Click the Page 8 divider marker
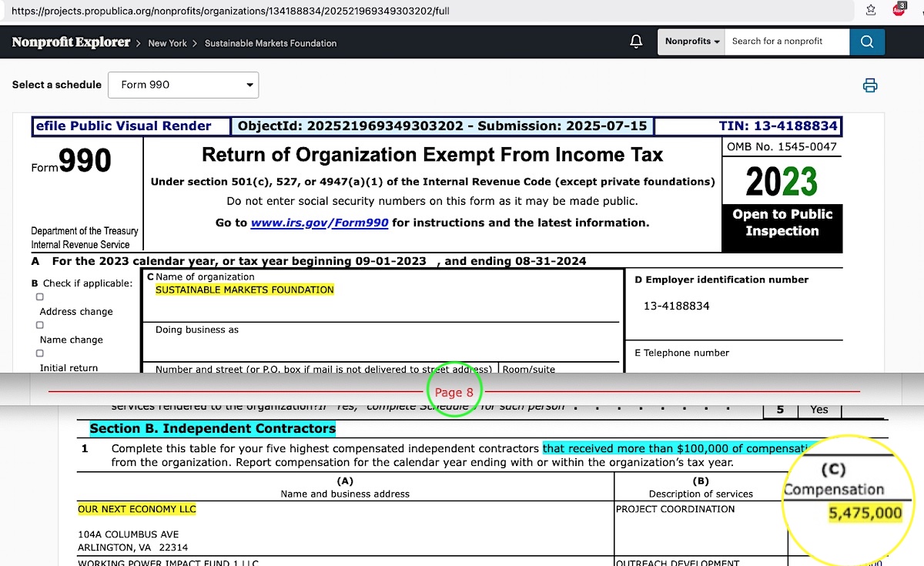This screenshot has width=924, height=566. pyautogui.click(x=454, y=392)
